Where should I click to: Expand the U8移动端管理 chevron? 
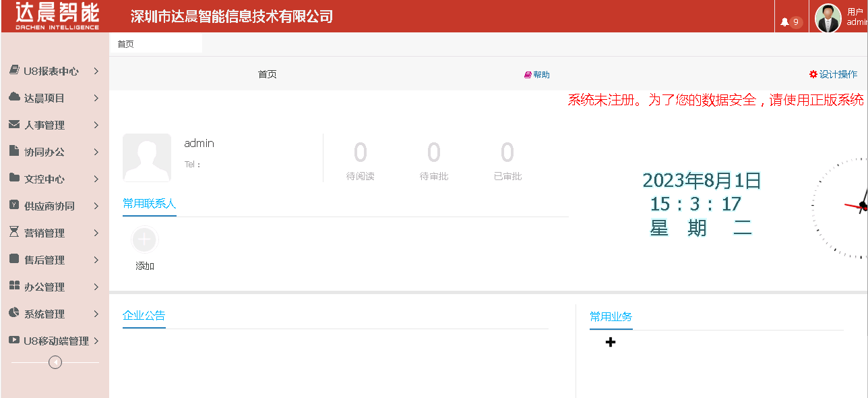96,341
